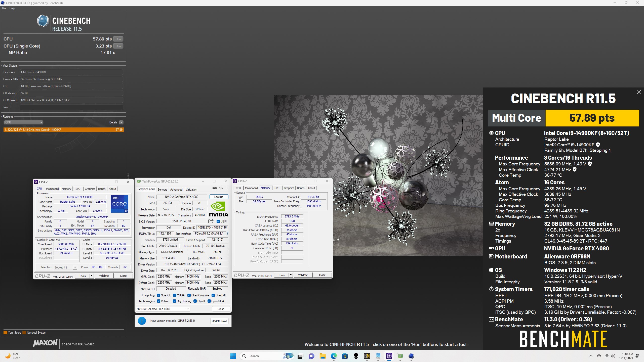Click the Lookup button in GPU-Z
The height and width of the screenshot is (362, 644).
[219, 197]
